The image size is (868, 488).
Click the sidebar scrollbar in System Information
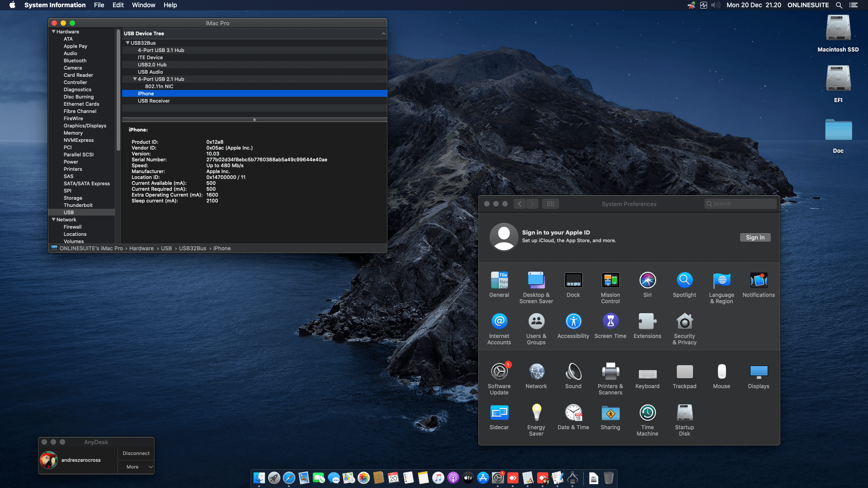118,90
